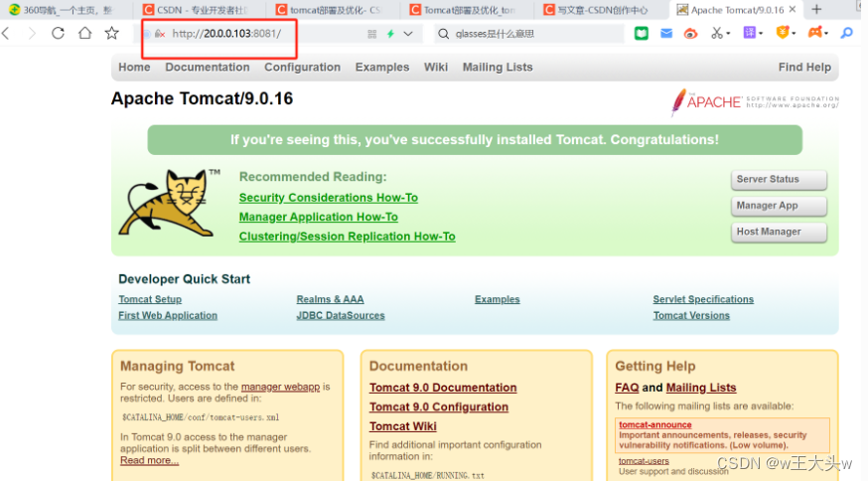The width and height of the screenshot is (868, 481).
Task: Click Read more... under Managing Tomcat
Action: [x=149, y=460]
